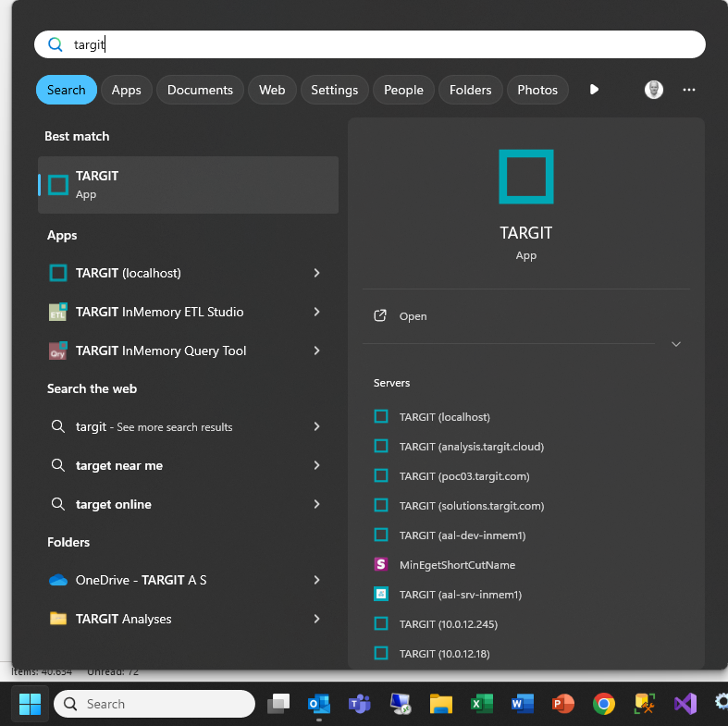Switch to the People filter tab
The height and width of the screenshot is (726, 728).
[x=403, y=90]
